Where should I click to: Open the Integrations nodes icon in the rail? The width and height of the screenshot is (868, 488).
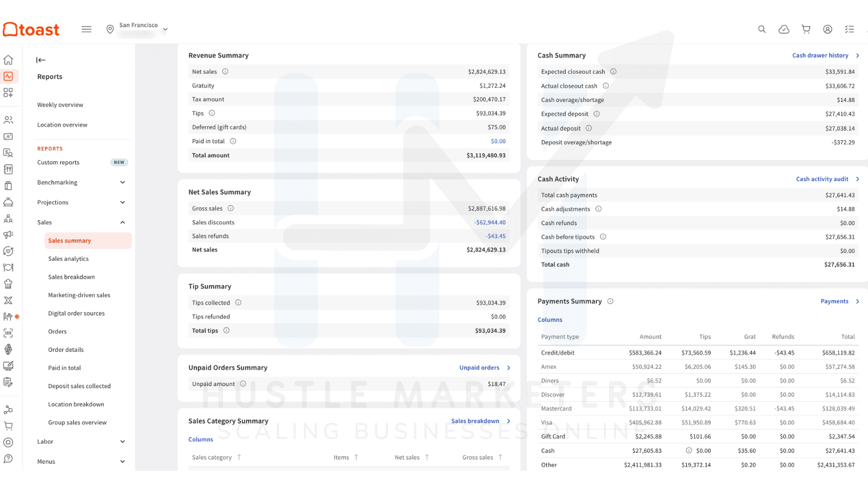pyautogui.click(x=8, y=410)
